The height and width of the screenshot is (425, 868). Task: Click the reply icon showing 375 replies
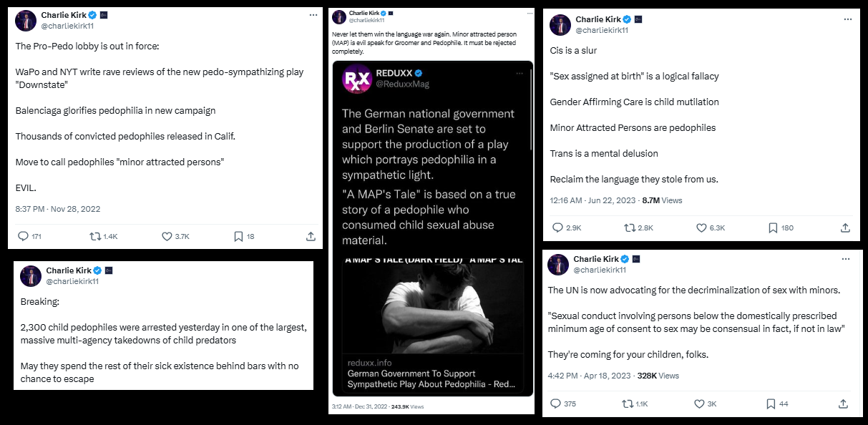click(x=555, y=404)
